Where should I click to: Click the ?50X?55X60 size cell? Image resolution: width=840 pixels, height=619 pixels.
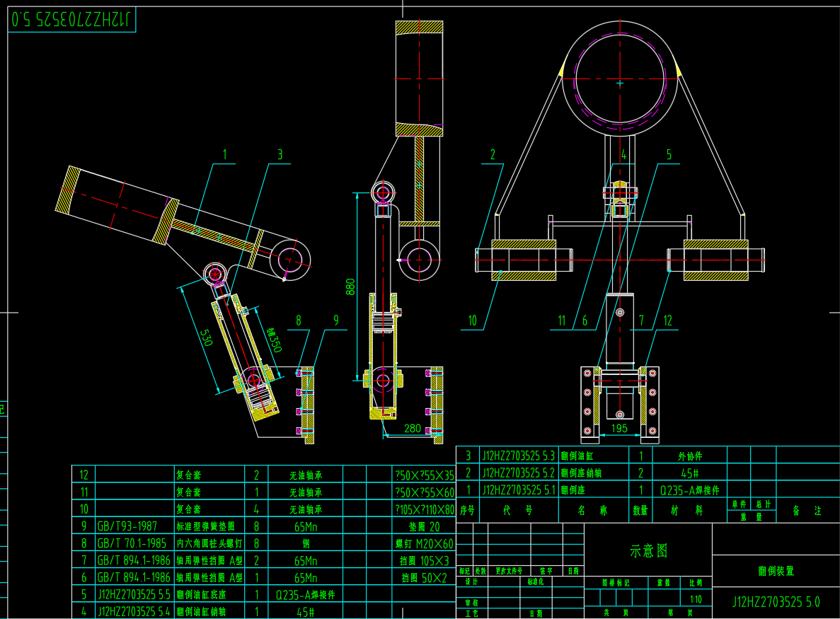point(425,492)
